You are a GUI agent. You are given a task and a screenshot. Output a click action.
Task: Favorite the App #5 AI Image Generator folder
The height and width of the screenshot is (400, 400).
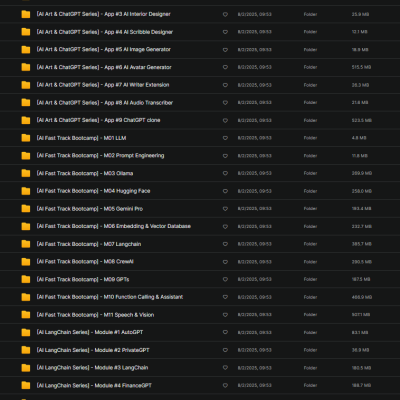point(225,50)
